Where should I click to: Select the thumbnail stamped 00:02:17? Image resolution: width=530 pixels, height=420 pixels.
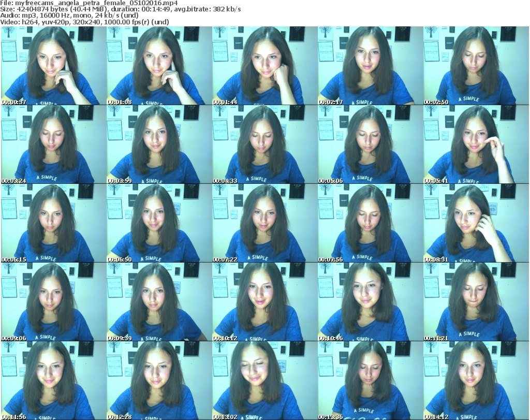370,65
